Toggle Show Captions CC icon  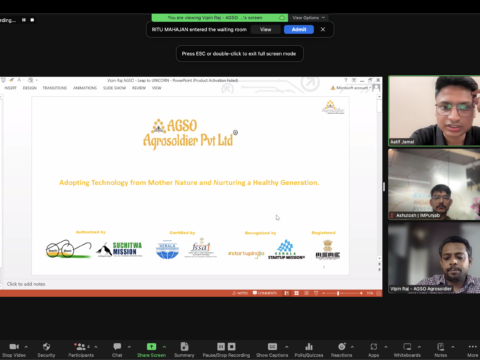click(x=272, y=347)
